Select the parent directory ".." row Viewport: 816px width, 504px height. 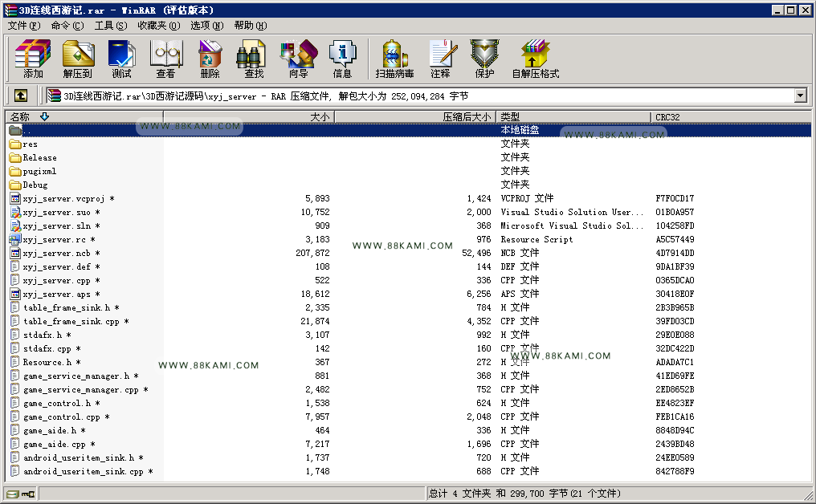pos(409,130)
